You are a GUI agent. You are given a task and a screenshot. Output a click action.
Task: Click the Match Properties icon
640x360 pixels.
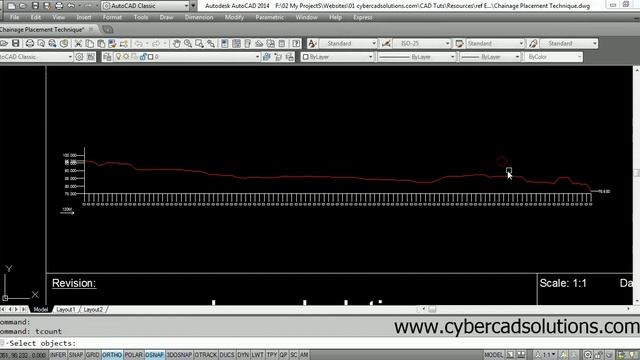(x=112, y=43)
